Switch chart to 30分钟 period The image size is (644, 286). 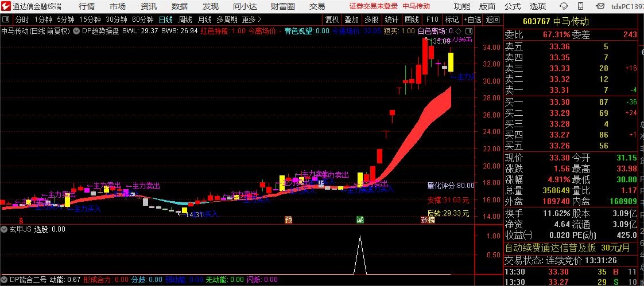click(117, 19)
